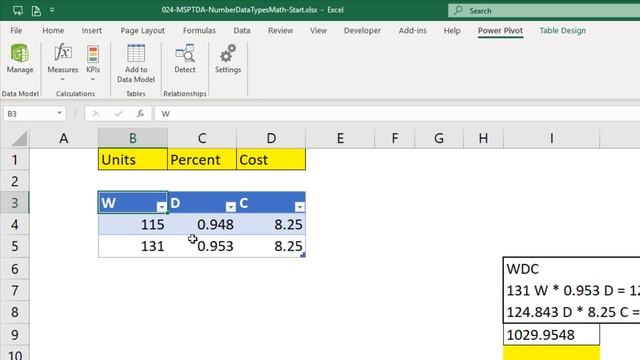Select row 2 header

[x=15, y=181]
